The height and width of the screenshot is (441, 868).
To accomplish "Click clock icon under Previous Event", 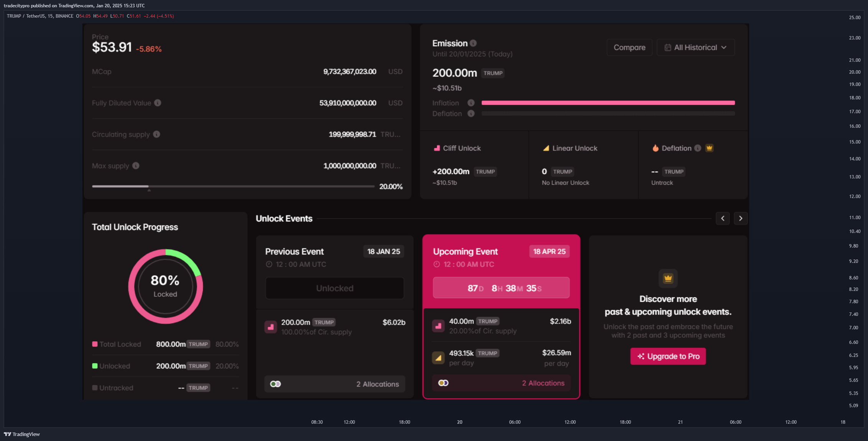I will coord(269,264).
